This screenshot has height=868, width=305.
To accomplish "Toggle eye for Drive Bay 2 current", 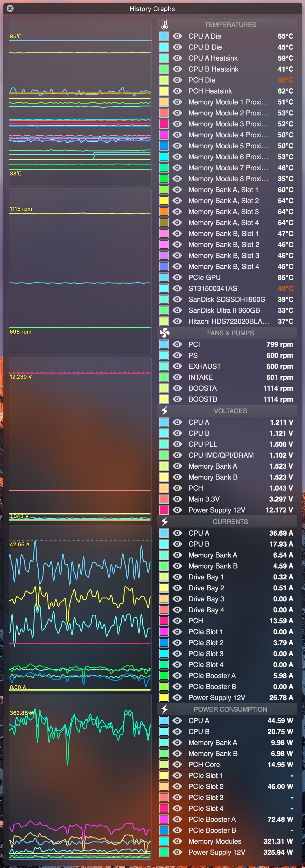I will point(177,588).
